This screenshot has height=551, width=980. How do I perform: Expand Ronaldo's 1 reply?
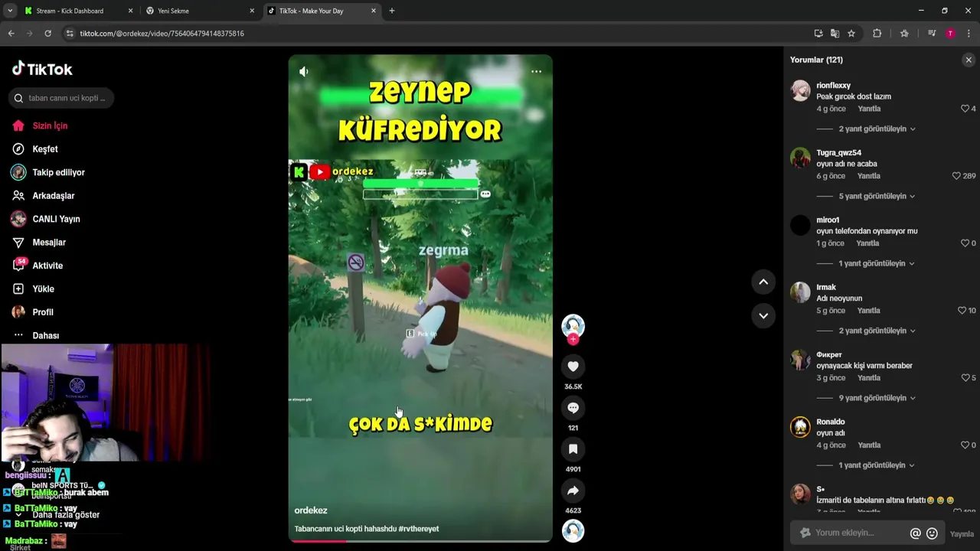[877, 465]
